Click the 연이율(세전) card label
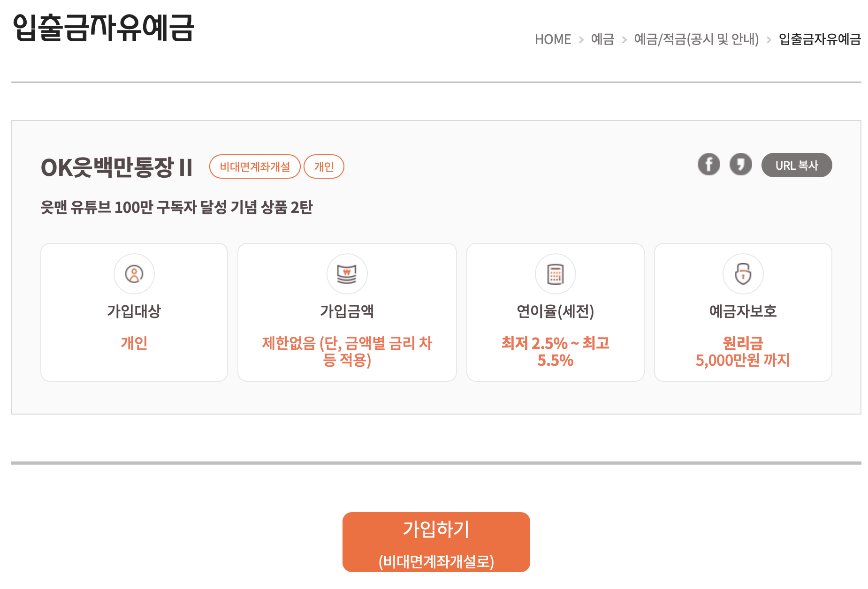Screen dimensions: 868x589 (556, 311)
